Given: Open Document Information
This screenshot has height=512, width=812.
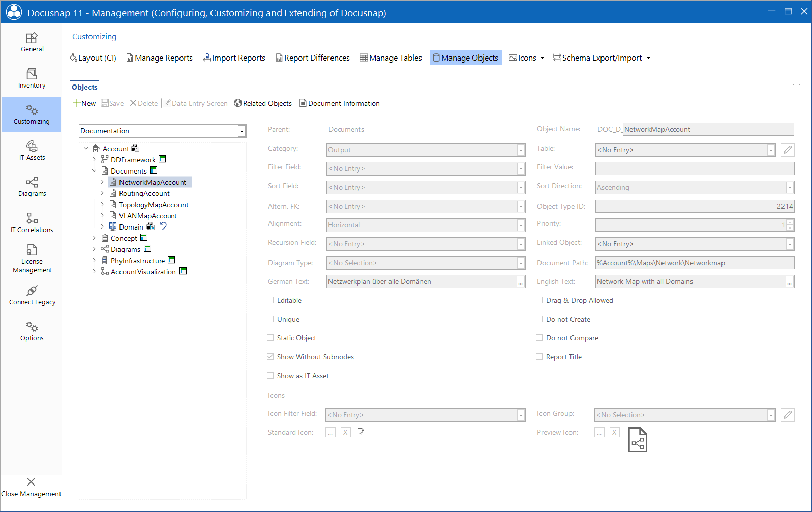Looking at the screenshot, I should point(339,103).
